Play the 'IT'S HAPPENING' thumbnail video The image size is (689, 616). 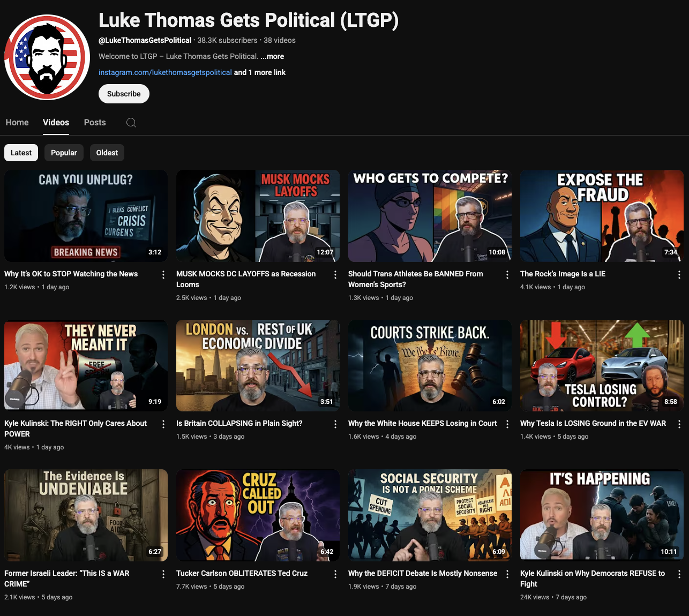click(602, 515)
